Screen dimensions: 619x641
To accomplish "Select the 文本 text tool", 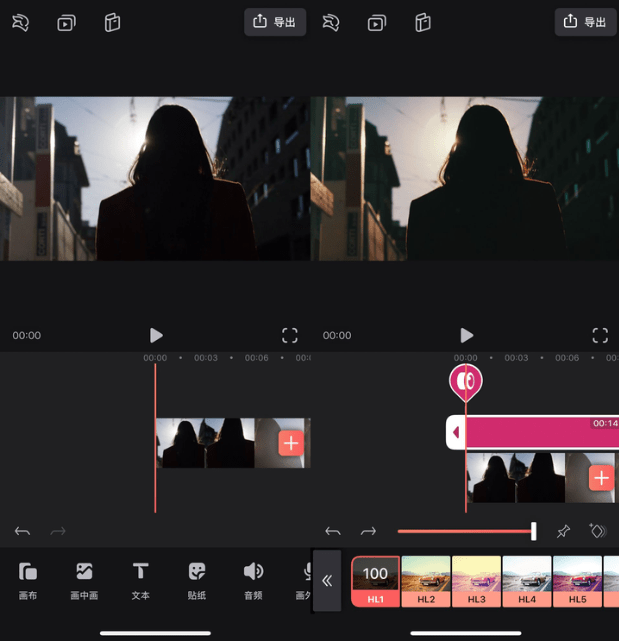I will point(140,579).
